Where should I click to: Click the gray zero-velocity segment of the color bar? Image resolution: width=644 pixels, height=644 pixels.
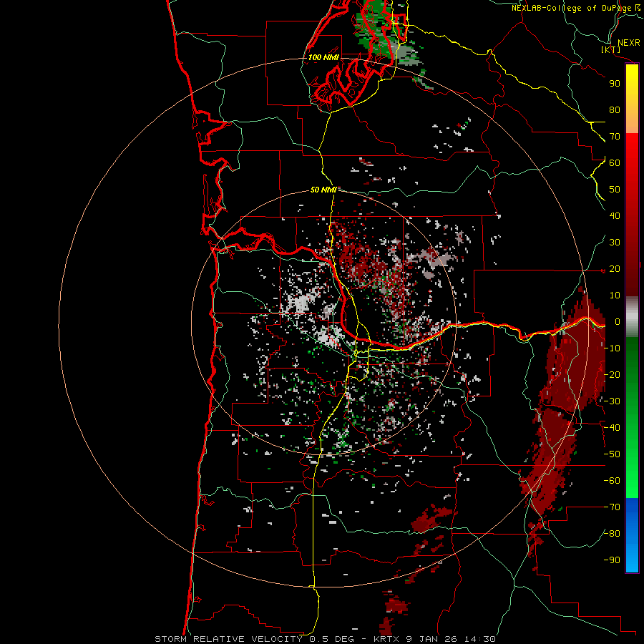point(632,316)
